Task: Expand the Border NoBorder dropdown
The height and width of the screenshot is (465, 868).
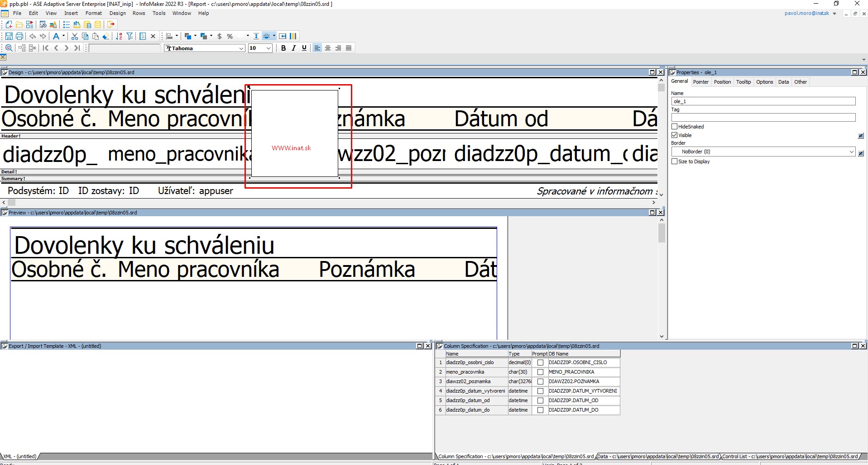Action: (x=851, y=152)
